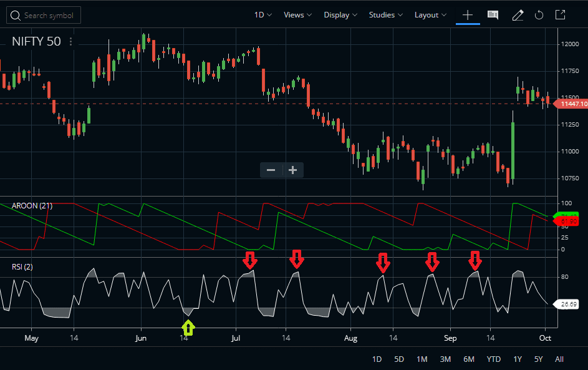Screen dimensions: 588x370
Task: Set range to 5D
Action: [399, 359]
